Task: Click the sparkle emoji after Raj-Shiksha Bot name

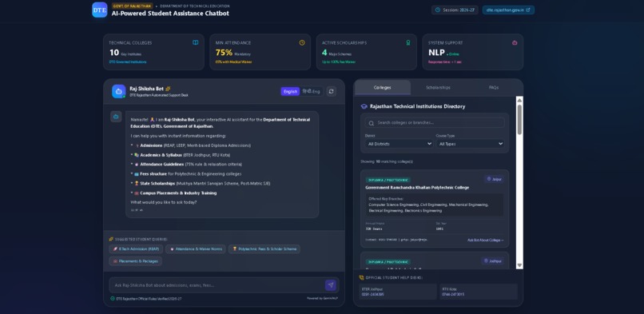Action: click(x=168, y=88)
